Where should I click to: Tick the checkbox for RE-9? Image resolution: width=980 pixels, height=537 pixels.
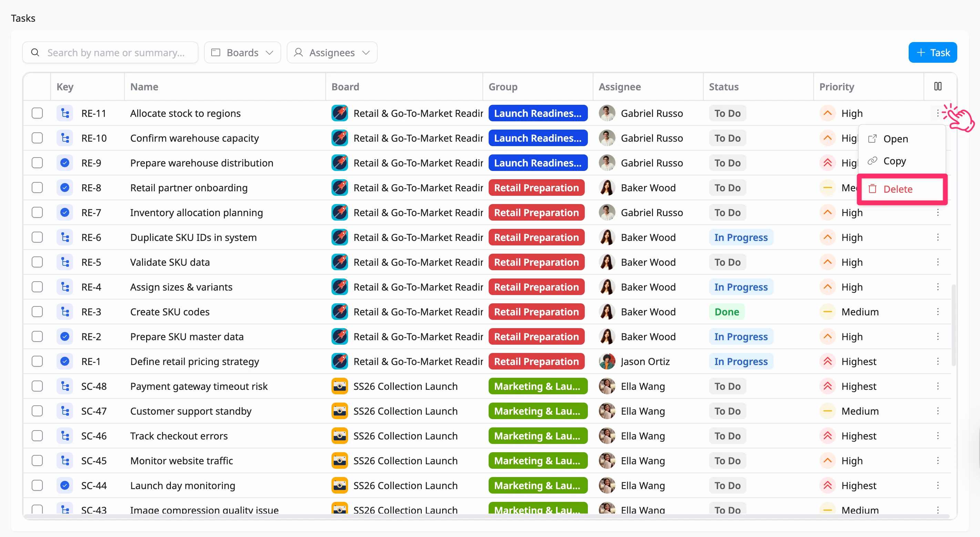pyautogui.click(x=37, y=163)
